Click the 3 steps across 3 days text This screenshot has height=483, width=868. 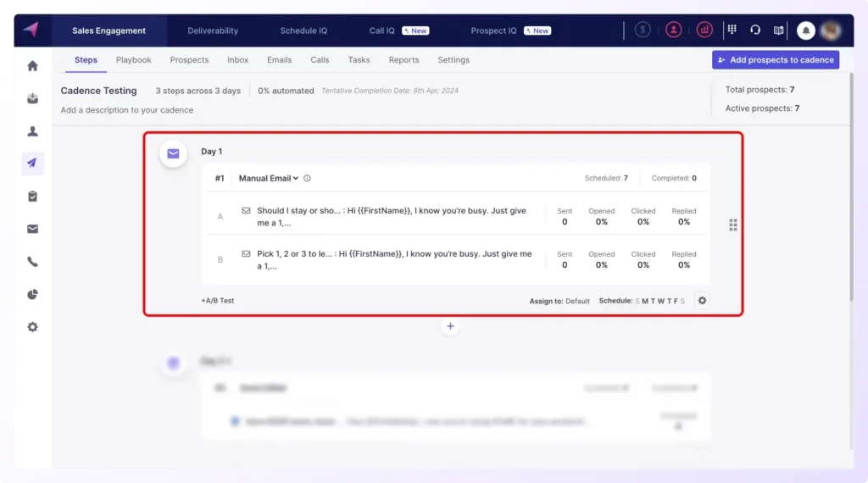(198, 91)
